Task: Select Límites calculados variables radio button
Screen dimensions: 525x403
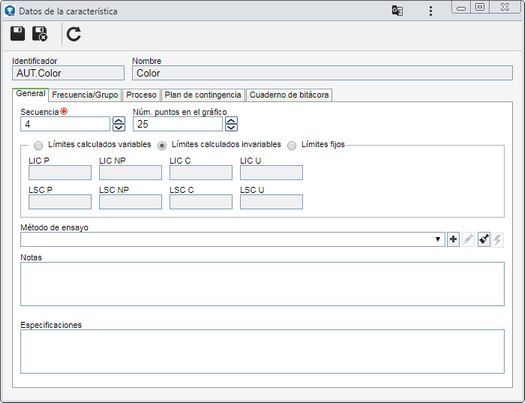Action: point(38,145)
